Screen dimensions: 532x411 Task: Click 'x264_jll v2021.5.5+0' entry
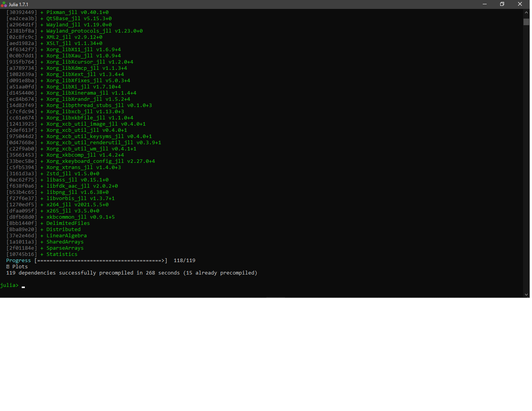click(x=78, y=205)
